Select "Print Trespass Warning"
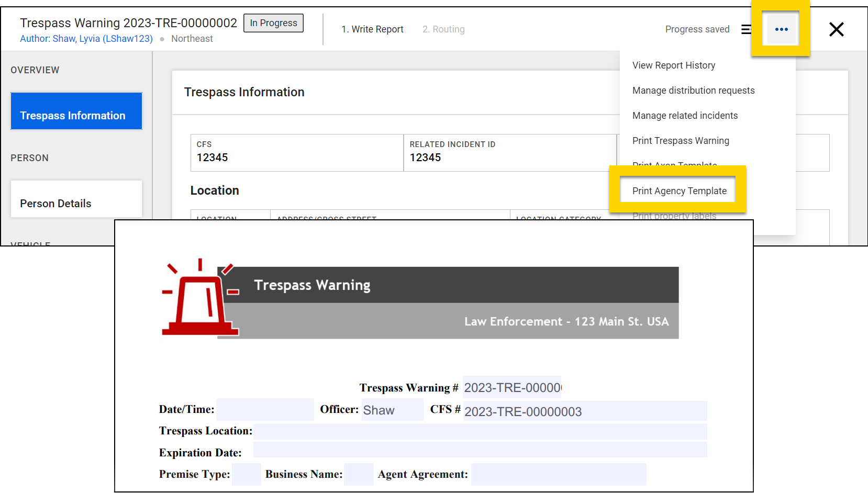868x493 pixels. point(681,140)
